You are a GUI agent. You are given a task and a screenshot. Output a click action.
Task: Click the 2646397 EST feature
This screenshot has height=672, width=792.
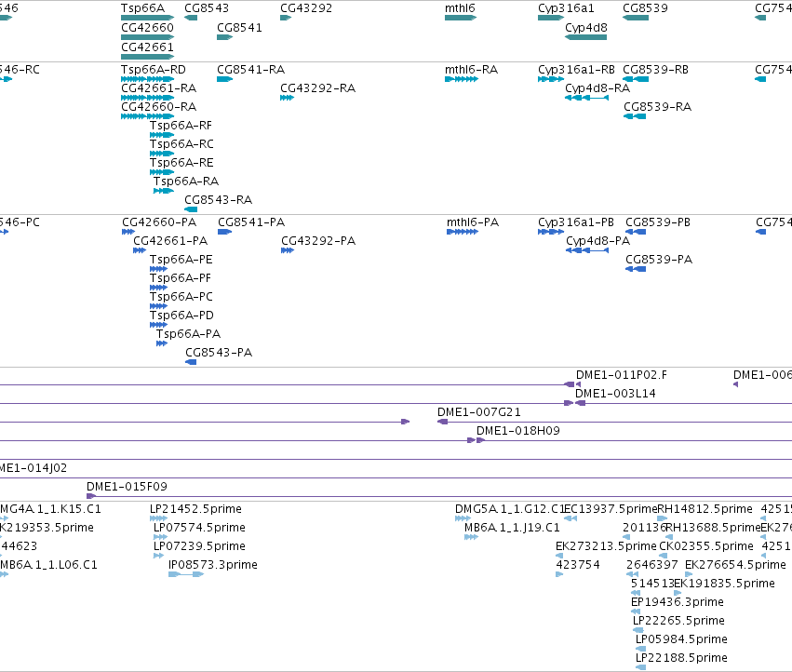(x=632, y=574)
